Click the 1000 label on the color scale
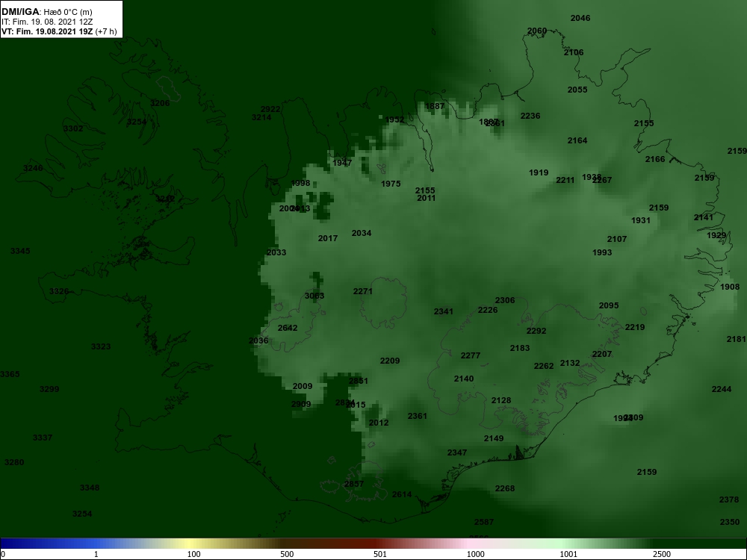747x560 pixels. (476, 554)
